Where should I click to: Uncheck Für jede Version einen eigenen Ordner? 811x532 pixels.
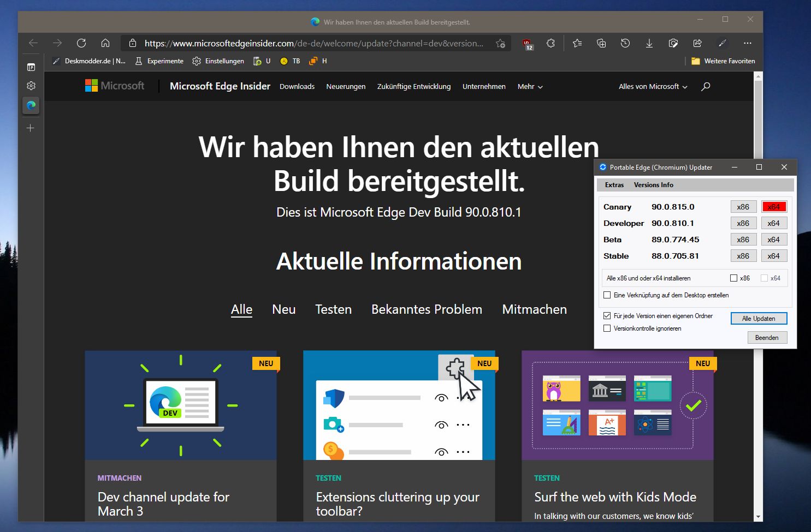pos(607,316)
